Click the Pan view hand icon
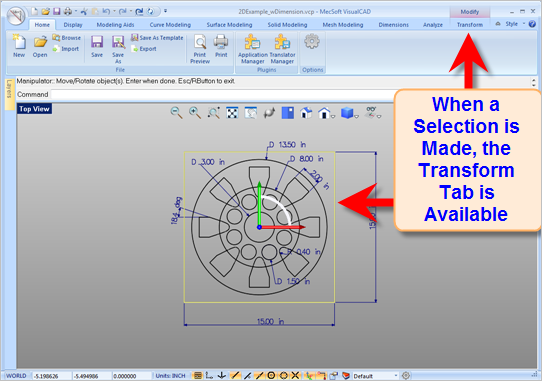542x381 pixels. [251, 113]
